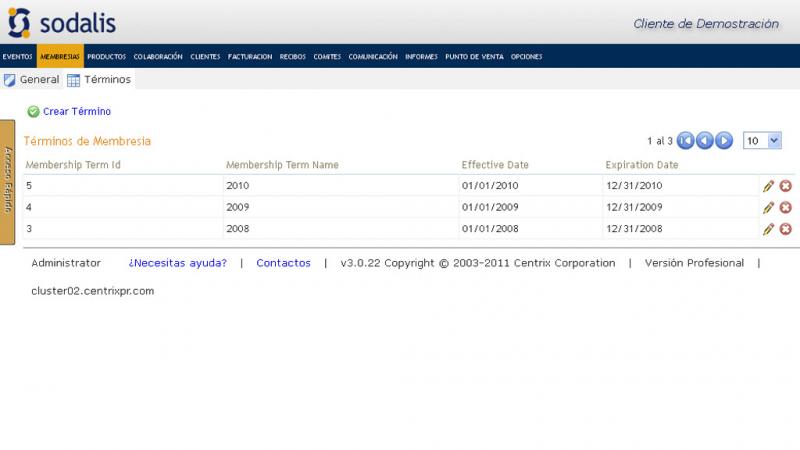800x450 pixels.
Task: Delete the 2010 membership term
Action: pos(785,186)
